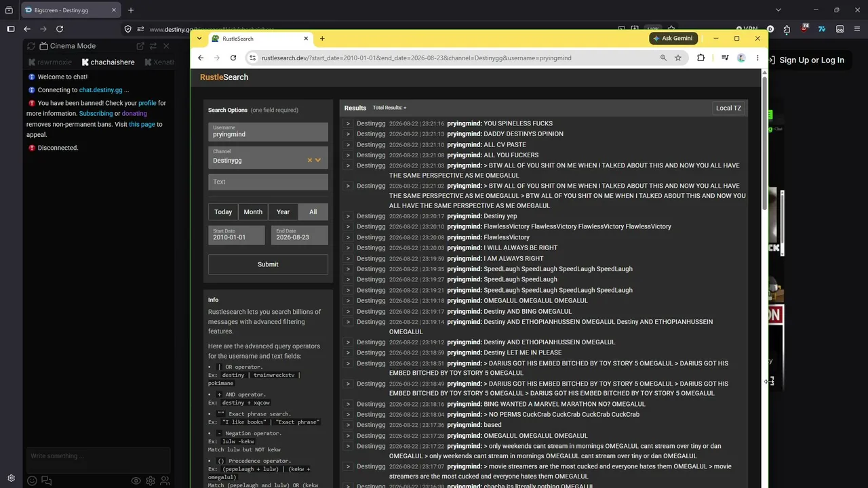The height and width of the screenshot is (488, 868).
Task: Select the Month date range
Action: tap(253, 212)
